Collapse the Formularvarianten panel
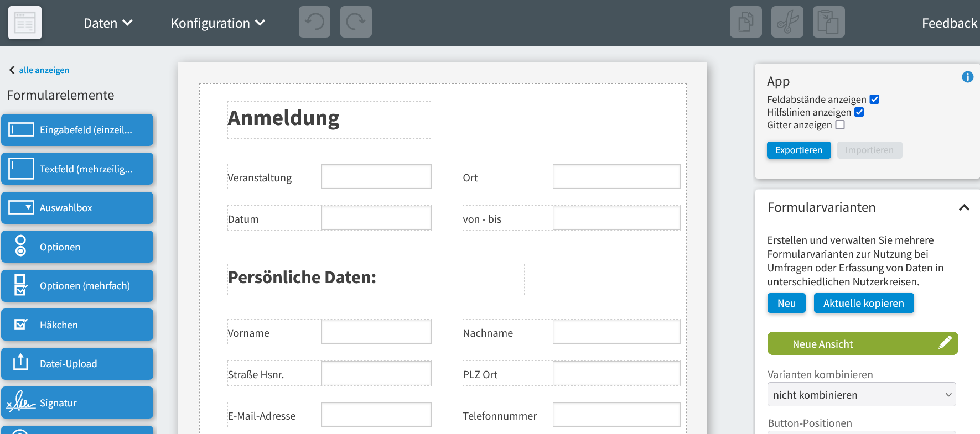The height and width of the screenshot is (434, 980). [964, 207]
